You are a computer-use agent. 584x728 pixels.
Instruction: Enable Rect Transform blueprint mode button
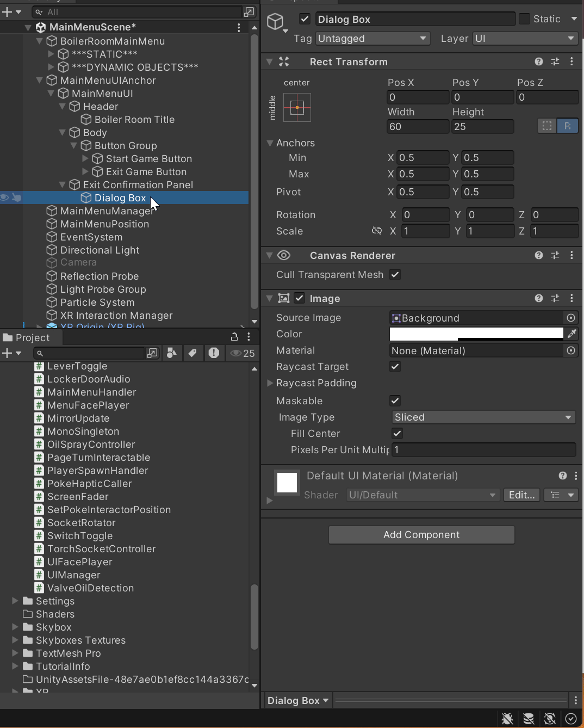pyautogui.click(x=547, y=126)
